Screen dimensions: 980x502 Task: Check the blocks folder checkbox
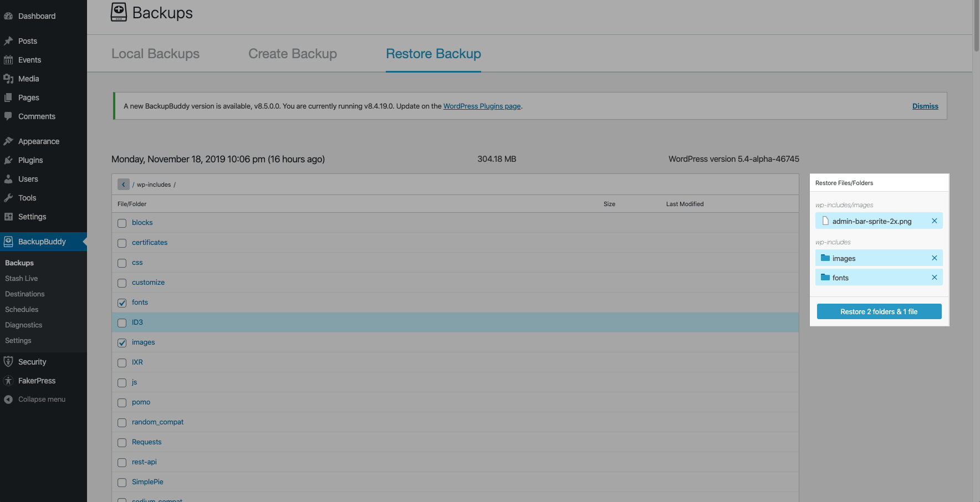click(122, 223)
